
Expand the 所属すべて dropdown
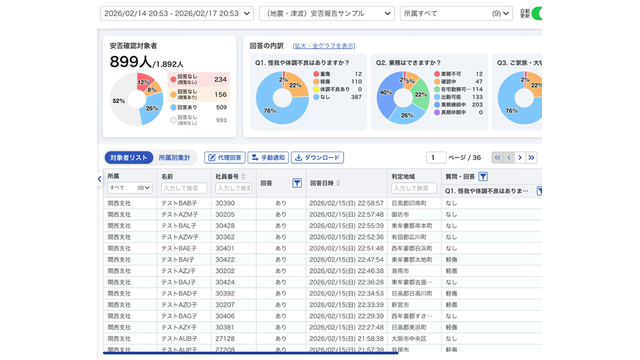456,13
